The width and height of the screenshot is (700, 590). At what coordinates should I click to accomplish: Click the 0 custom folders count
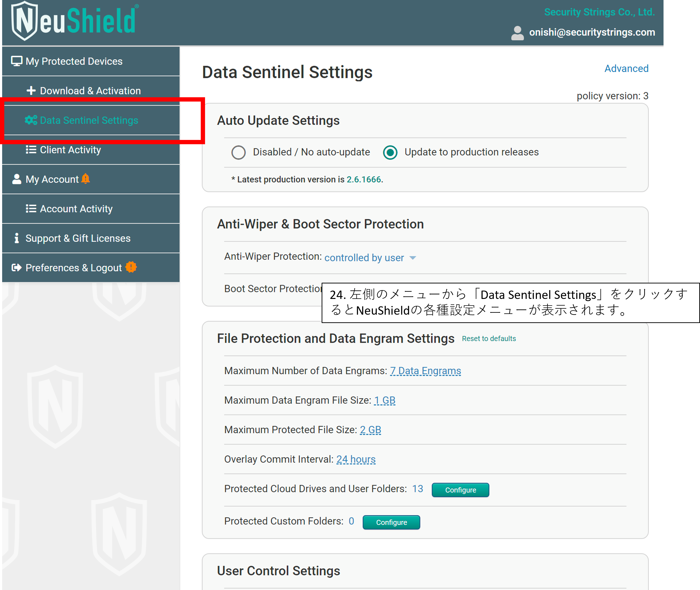coord(351,521)
